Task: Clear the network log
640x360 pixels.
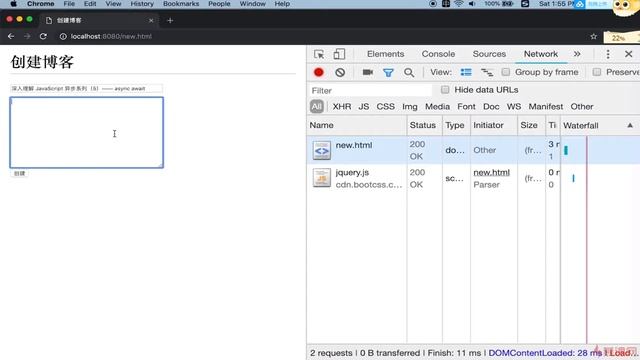Action: pos(340,72)
